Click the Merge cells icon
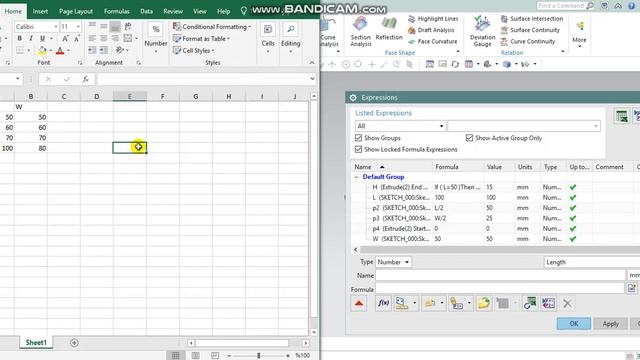The height and width of the screenshot is (360, 640). point(128,38)
